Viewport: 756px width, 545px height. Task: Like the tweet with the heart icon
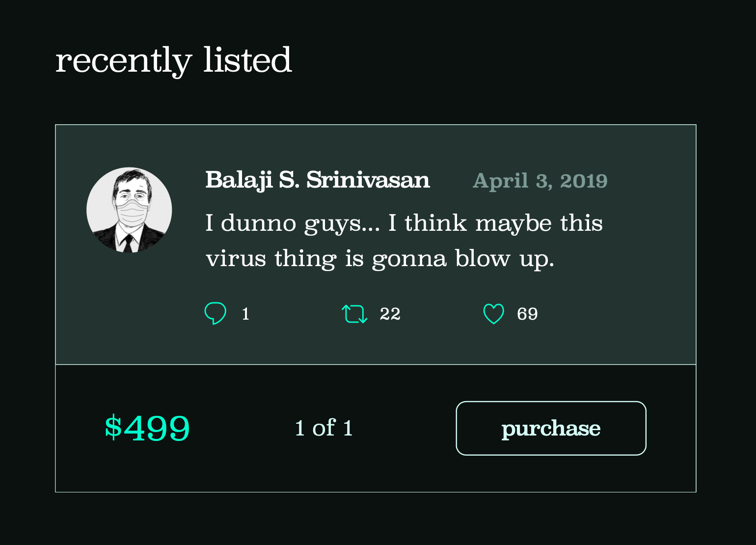pyautogui.click(x=494, y=314)
